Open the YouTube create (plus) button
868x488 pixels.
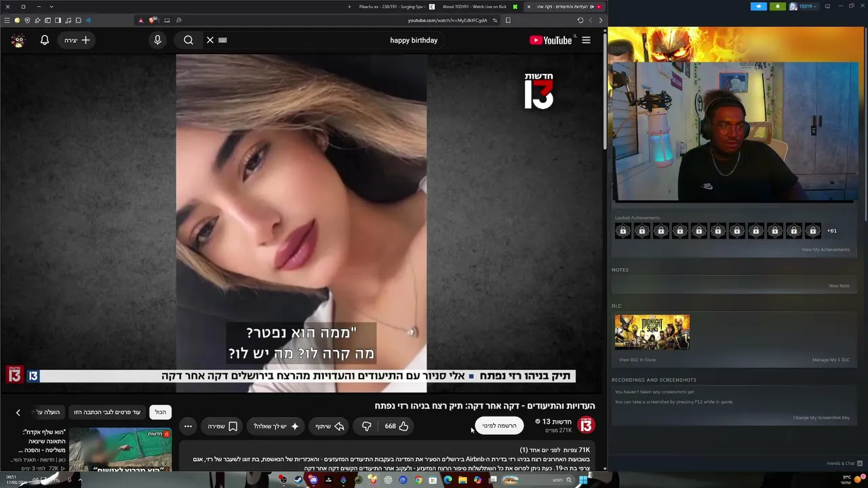(77, 40)
